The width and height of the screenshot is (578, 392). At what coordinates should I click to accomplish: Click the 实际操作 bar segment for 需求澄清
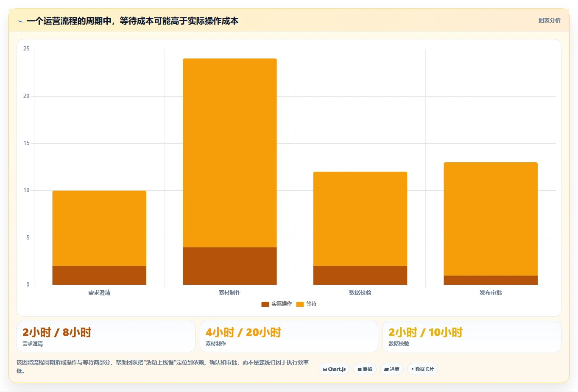tap(99, 275)
